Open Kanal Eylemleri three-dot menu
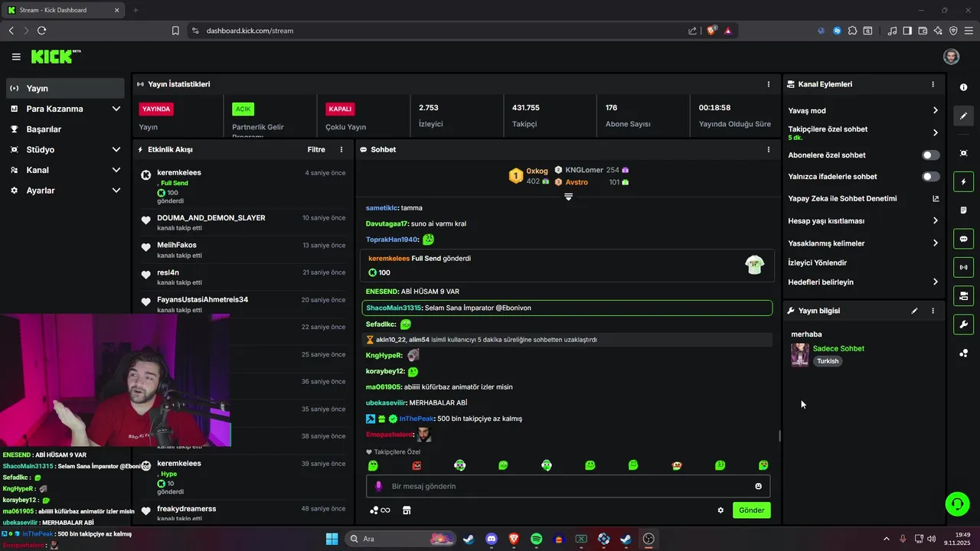Viewport: 980px width, 551px height. pos(933,84)
